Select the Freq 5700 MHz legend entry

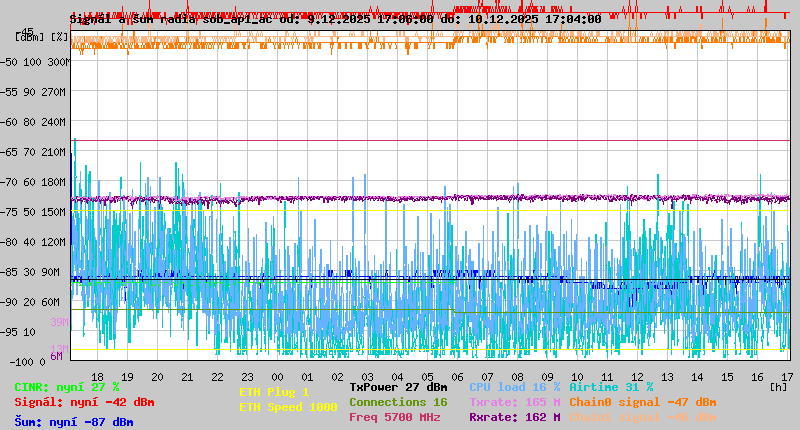395,417
